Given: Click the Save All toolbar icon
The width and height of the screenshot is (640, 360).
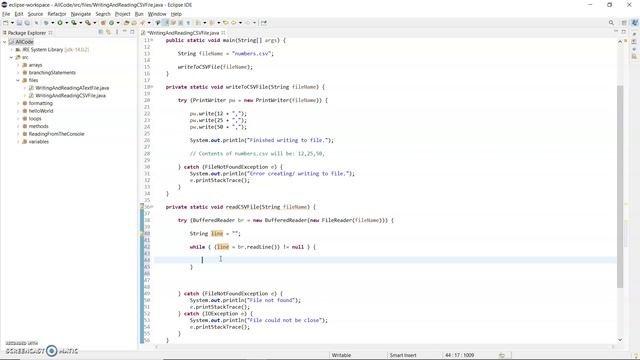Looking at the screenshot, I should pos(27,23).
